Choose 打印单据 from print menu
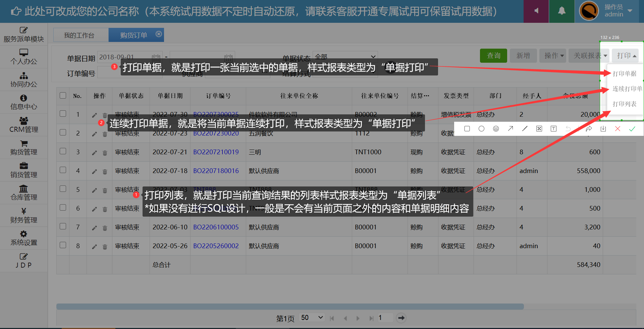 click(x=625, y=73)
